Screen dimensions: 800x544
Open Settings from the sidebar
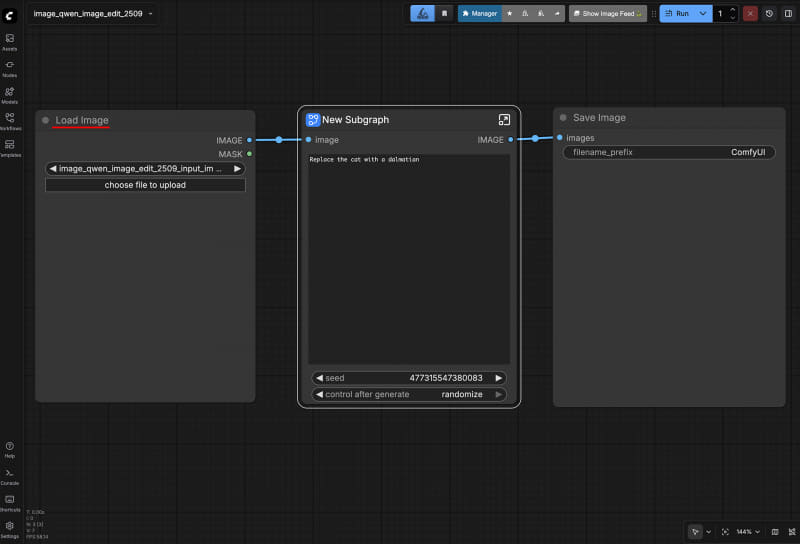tap(10, 529)
